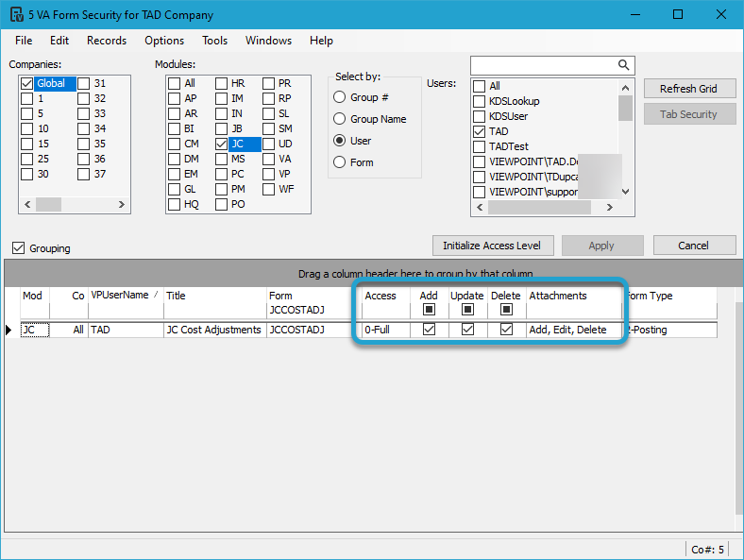
Task: Check the PM module checkbox
Action: [221, 189]
